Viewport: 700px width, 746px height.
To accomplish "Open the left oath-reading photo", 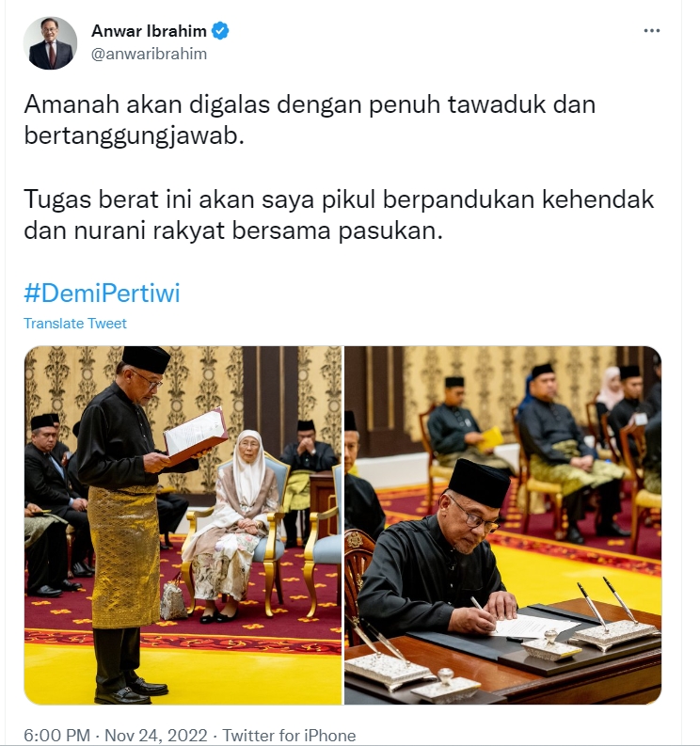I will pos(183,525).
